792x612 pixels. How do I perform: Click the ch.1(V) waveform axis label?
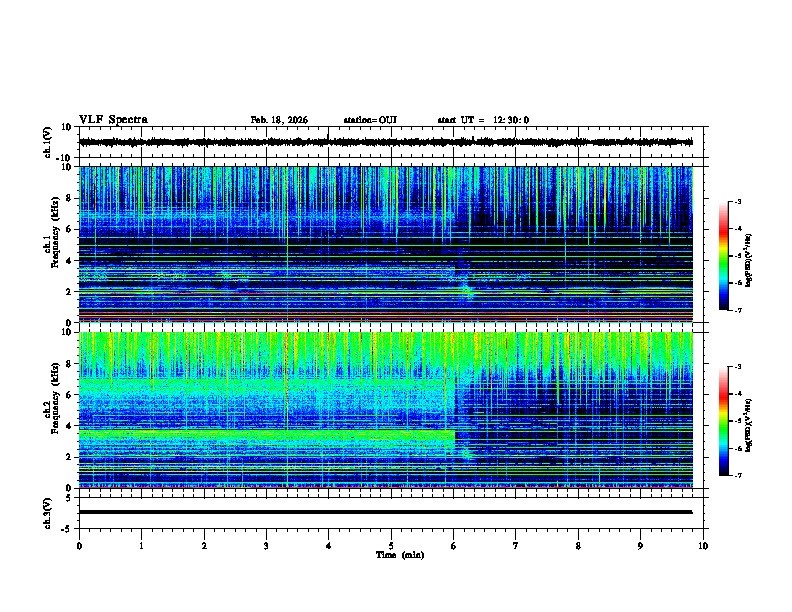[48, 142]
